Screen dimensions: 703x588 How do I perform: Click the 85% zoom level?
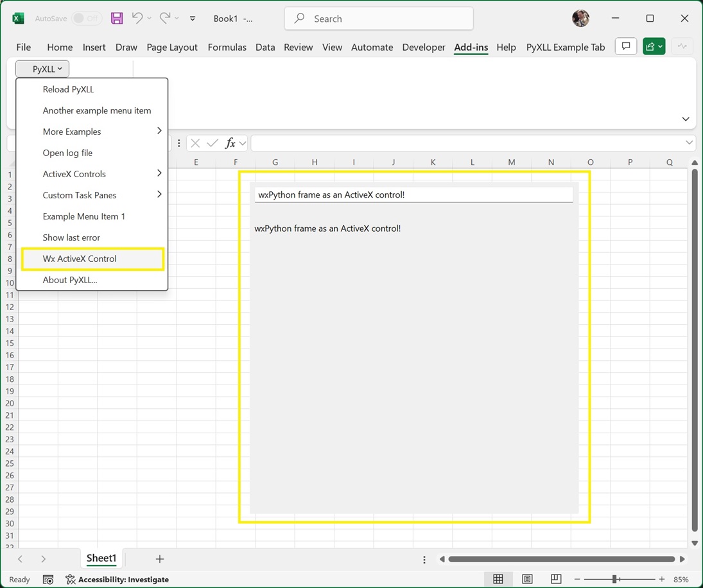(x=681, y=580)
